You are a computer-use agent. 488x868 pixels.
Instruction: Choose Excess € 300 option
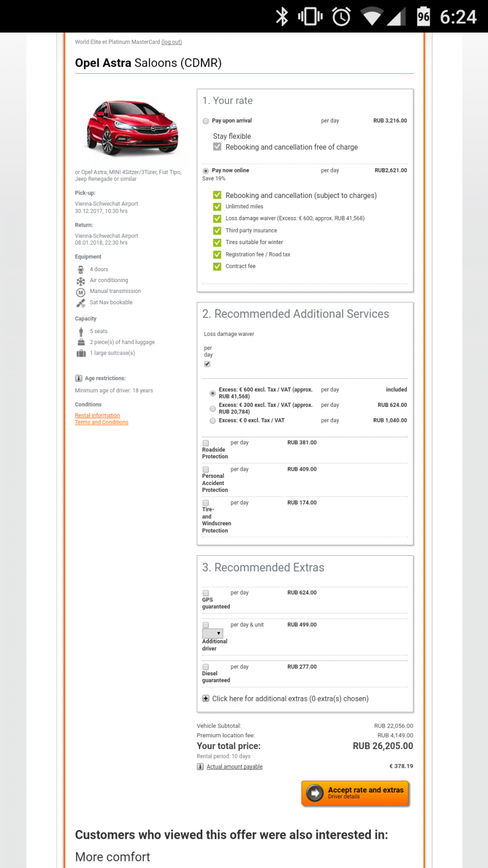tap(213, 409)
